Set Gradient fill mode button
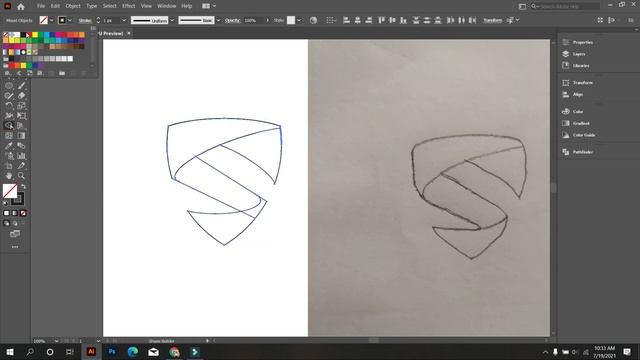This screenshot has height=360, width=640. tap(15, 213)
